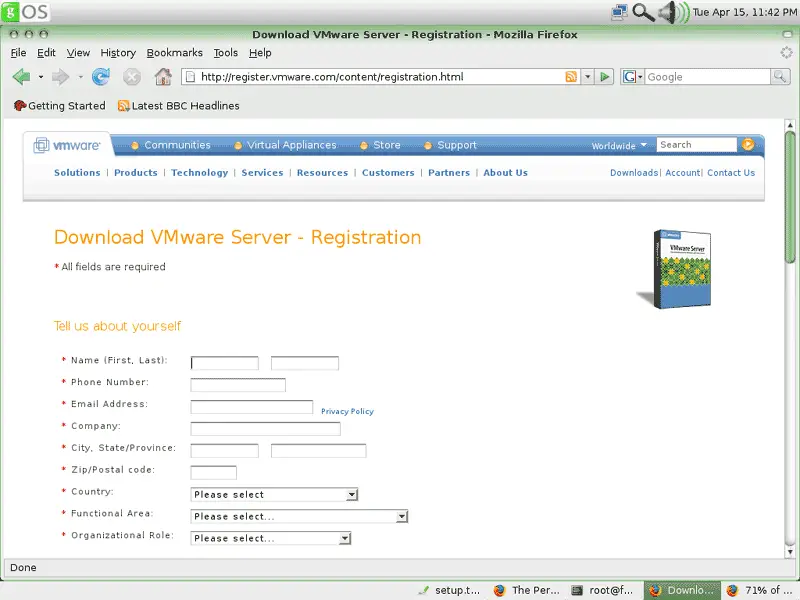Open the Home page icon

coord(163,77)
